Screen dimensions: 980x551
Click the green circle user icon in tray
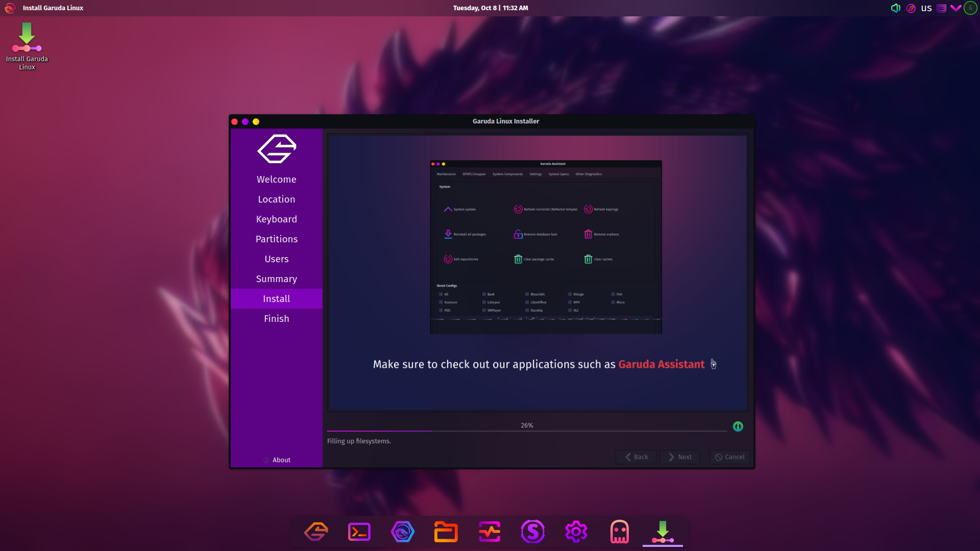click(x=970, y=8)
